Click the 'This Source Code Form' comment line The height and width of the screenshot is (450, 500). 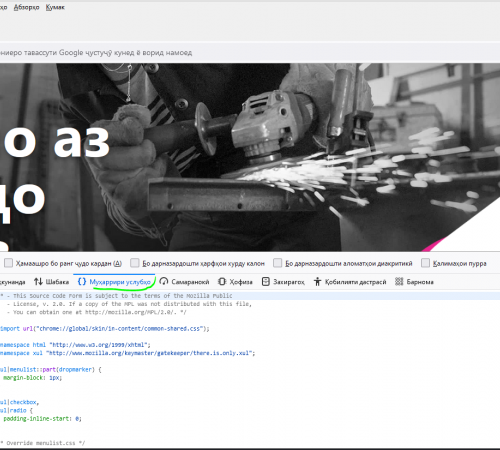[x=116, y=296]
